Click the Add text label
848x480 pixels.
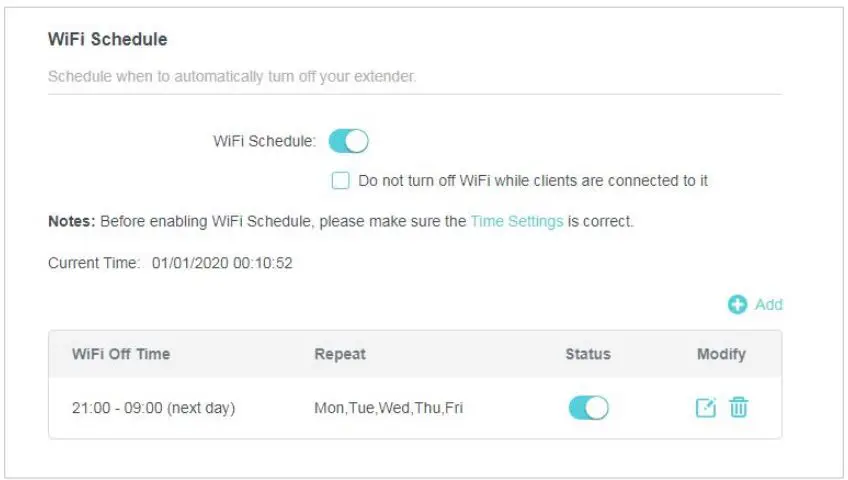click(768, 305)
